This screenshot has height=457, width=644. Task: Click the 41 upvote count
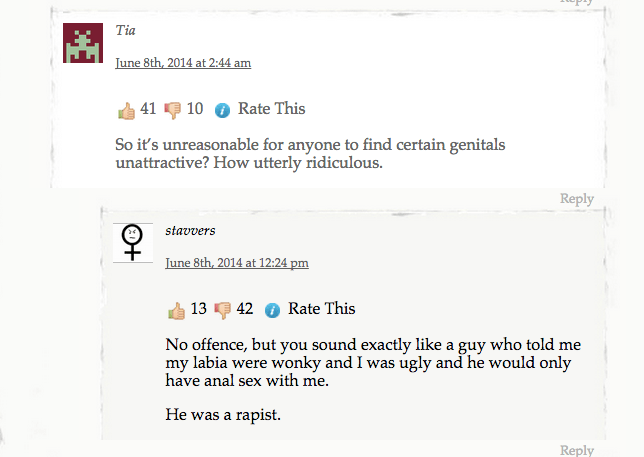pyautogui.click(x=148, y=109)
